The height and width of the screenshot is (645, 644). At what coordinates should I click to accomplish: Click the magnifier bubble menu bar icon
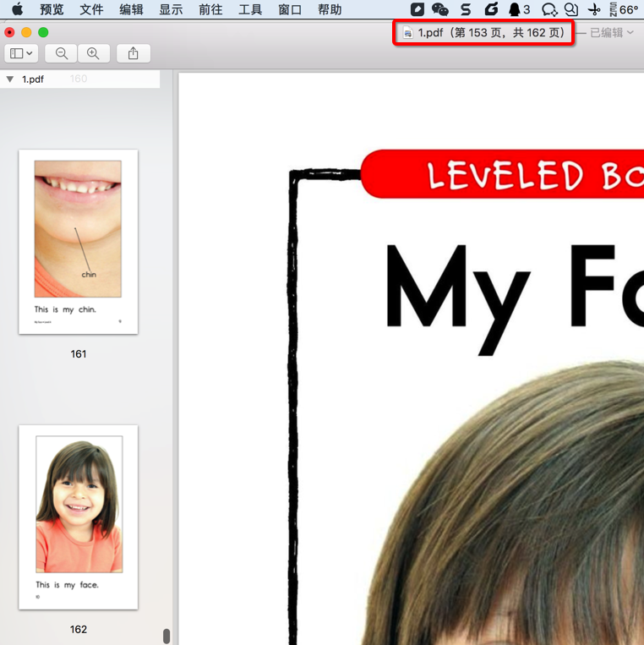click(571, 9)
